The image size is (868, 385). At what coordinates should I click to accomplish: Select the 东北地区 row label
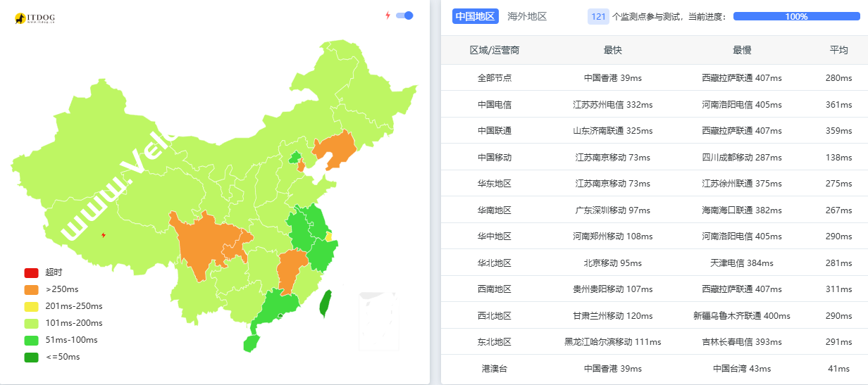pyautogui.click(x=495, y=341)
